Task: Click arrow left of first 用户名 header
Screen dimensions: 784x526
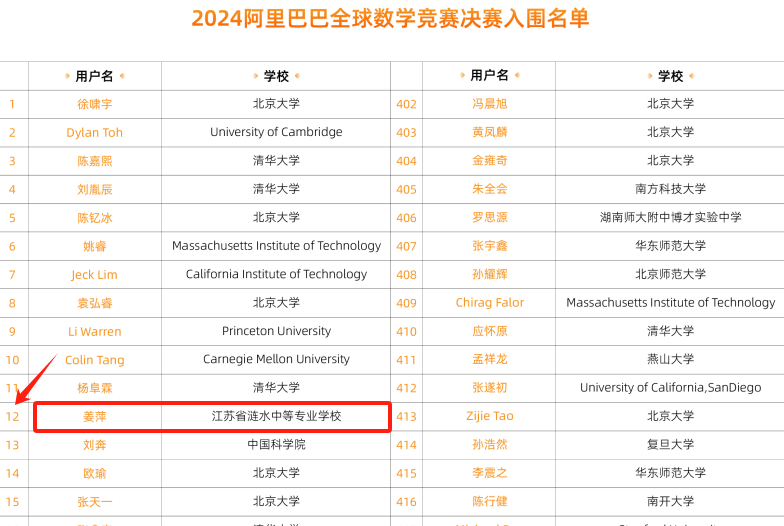Action: click(x=69, y=76)
